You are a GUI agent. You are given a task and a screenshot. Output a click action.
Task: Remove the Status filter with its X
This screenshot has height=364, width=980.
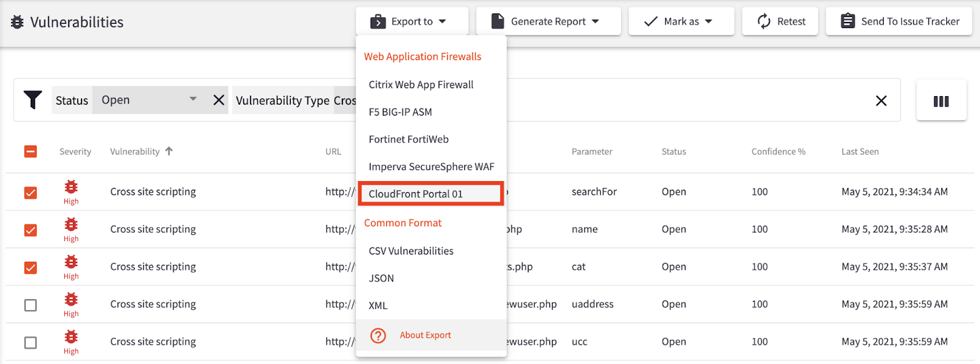(x=219, y=100)
